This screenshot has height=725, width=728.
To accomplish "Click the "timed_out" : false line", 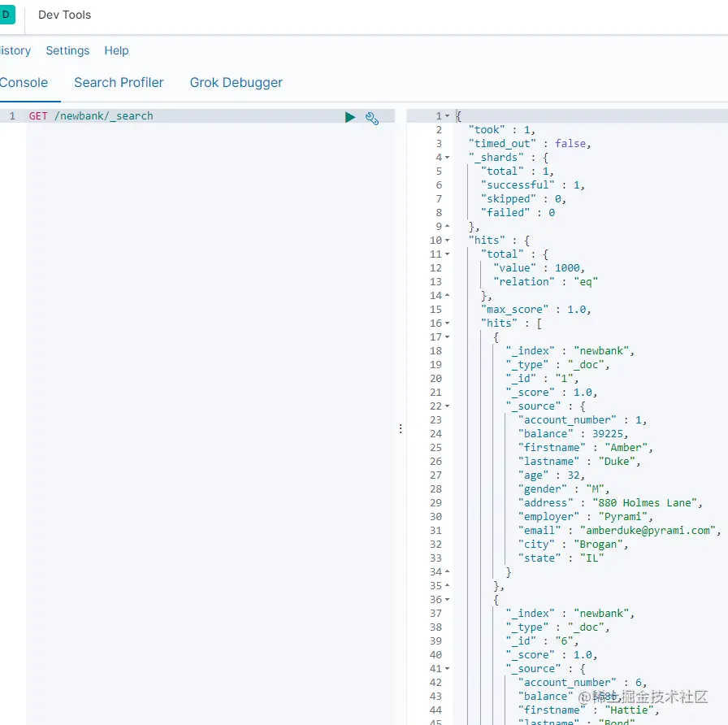I will pyautogui.click(x=530, y=144).
